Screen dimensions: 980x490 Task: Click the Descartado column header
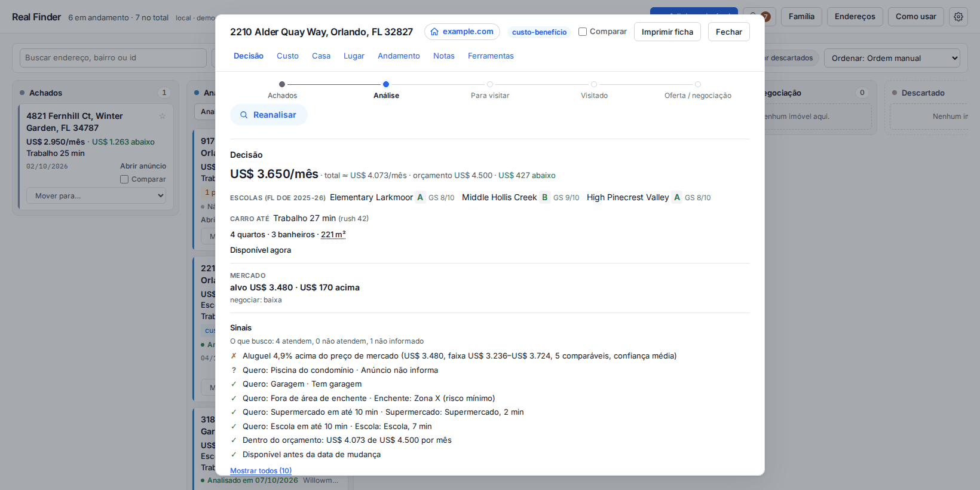coord(923,93)
